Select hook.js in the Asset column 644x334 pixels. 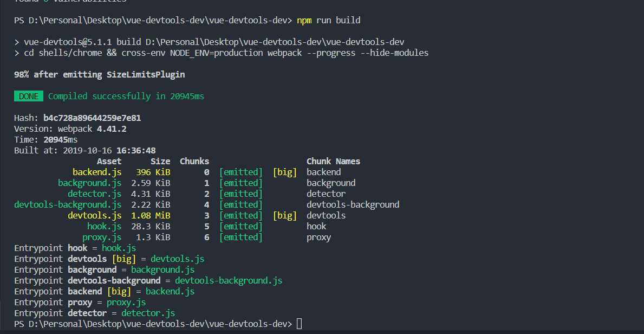tap(105, 226)
